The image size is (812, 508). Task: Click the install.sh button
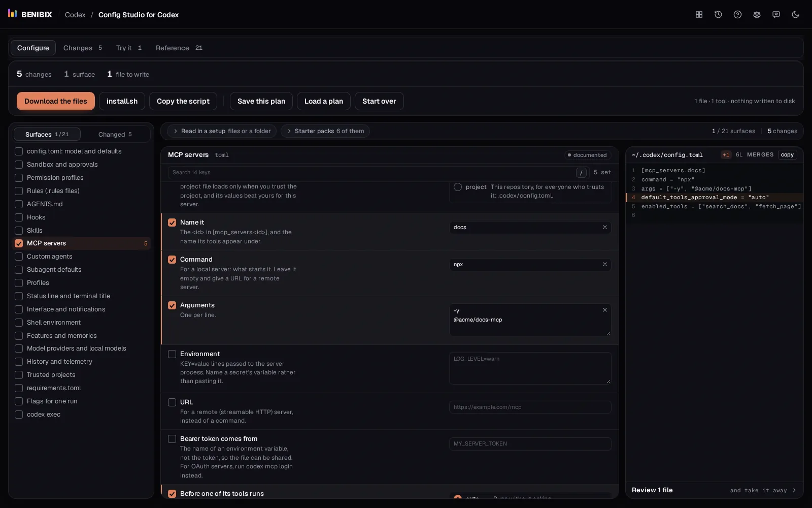tap(122, 101)
